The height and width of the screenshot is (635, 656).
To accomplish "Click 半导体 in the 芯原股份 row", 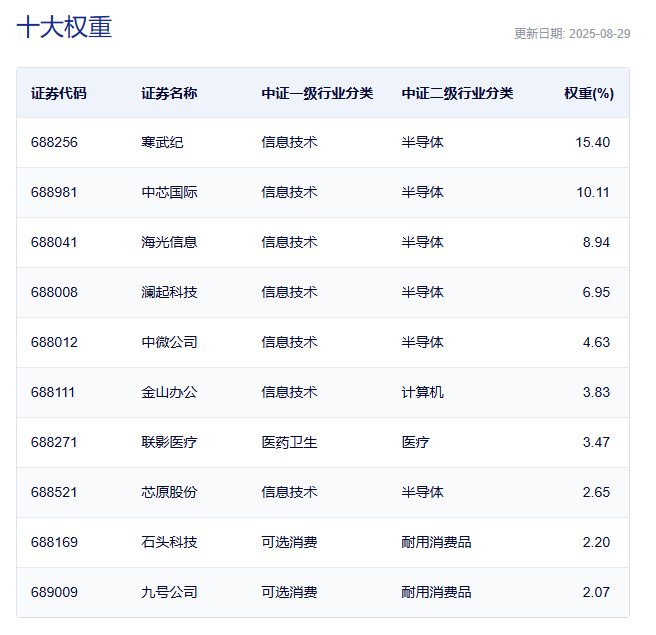I will coord(423,492).
